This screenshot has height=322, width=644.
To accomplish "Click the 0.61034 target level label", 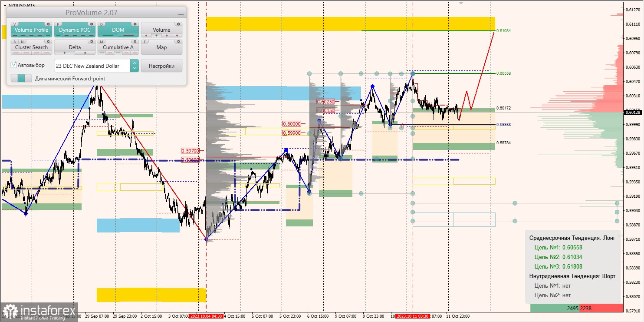I will [x=504, y=31].
